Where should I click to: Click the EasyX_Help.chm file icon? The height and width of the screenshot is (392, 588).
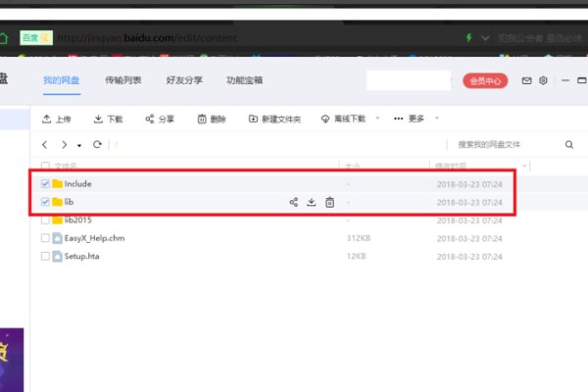[58, 238]
